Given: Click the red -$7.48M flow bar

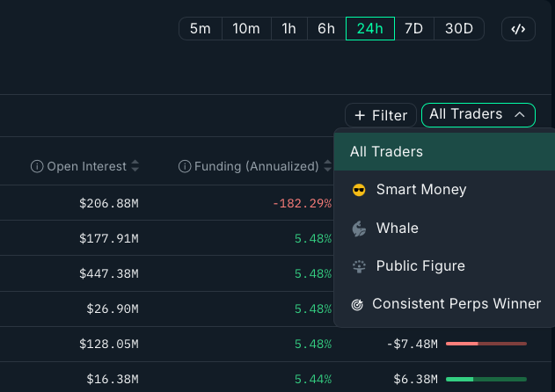Looking at the screenshot, I should coord(486,344).
